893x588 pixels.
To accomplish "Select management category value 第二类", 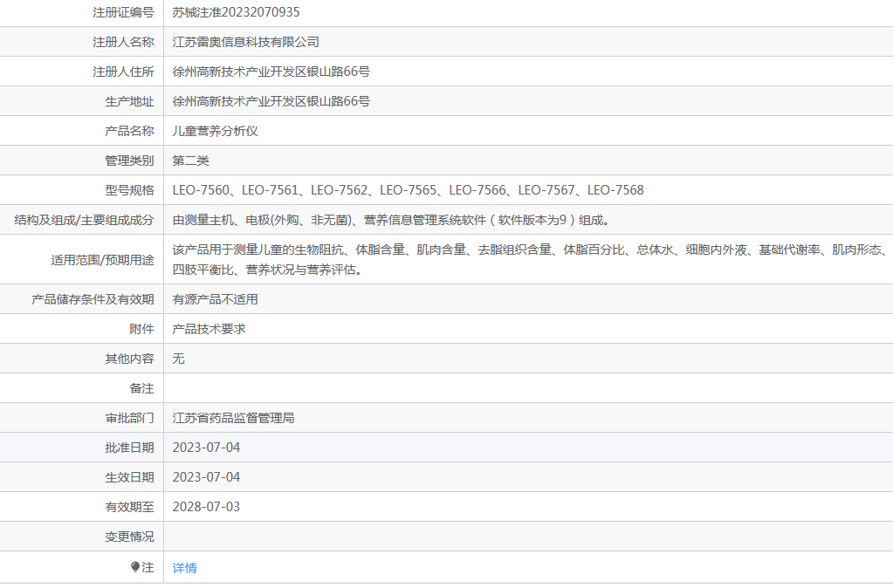I will pos(191,161).
